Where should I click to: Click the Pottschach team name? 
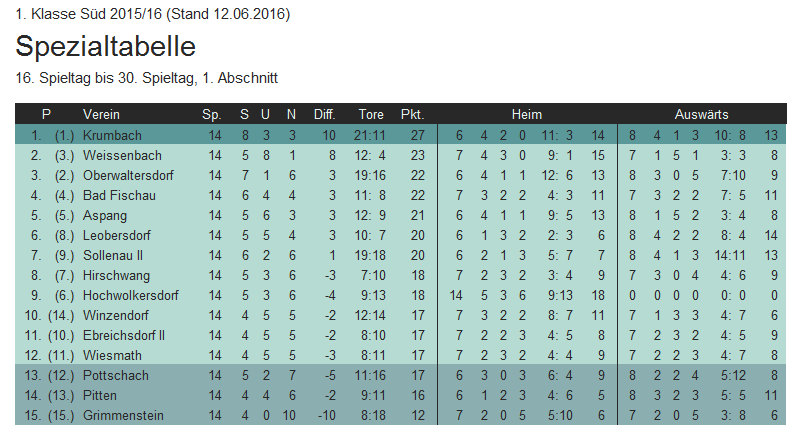click(116, 375)
